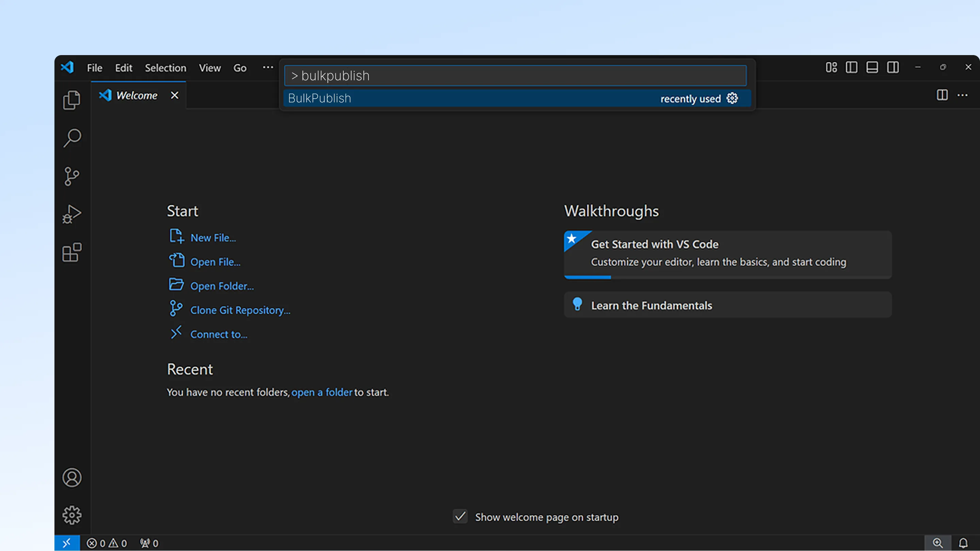
Task: Open the Go menu
Action: (240, 68)
